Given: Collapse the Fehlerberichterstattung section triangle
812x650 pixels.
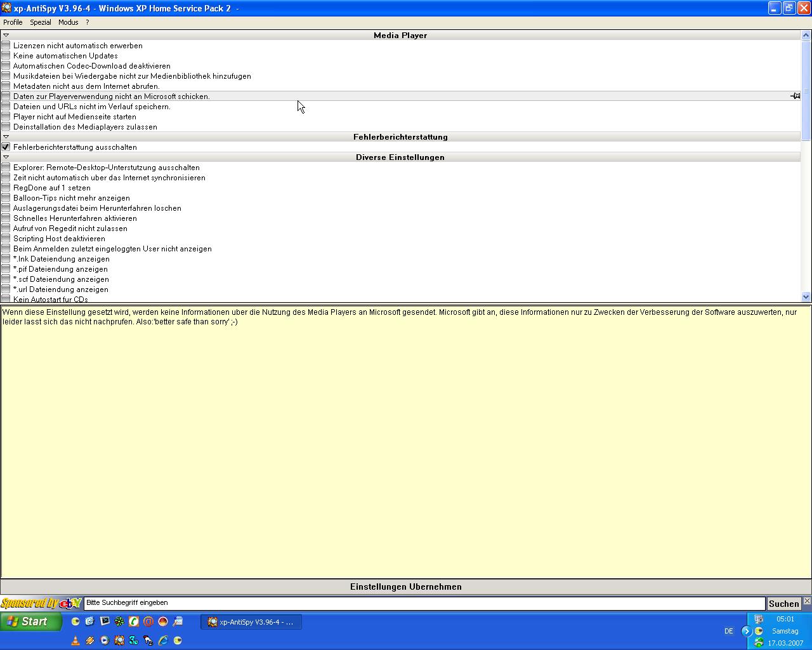Looking at the screenshot, I should click(6, 136).
